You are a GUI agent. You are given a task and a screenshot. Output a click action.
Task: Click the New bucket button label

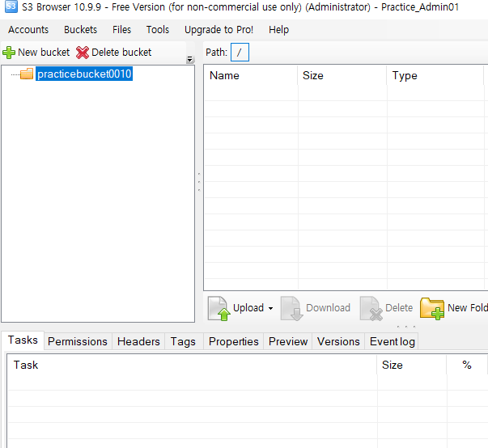(44, 53)
